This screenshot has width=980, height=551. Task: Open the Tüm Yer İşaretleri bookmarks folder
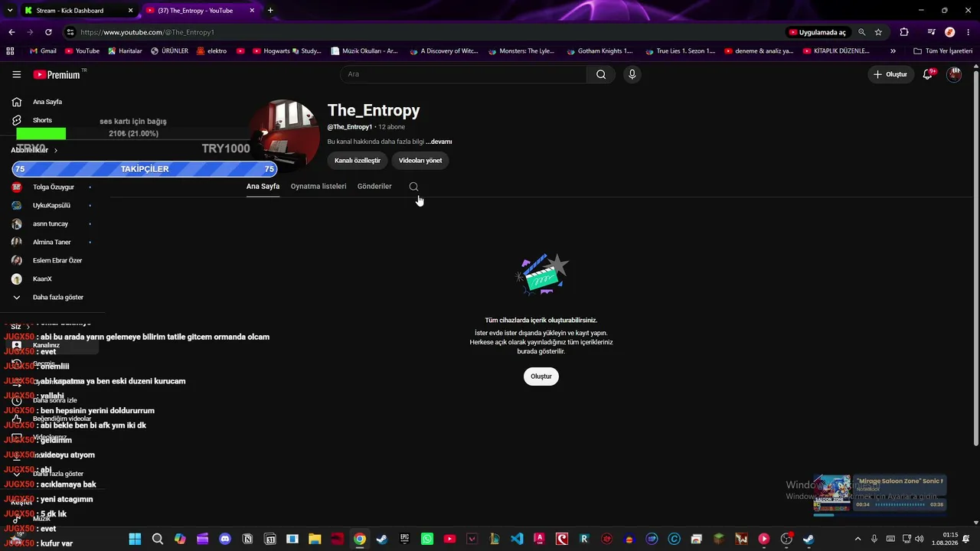[942, 51]
